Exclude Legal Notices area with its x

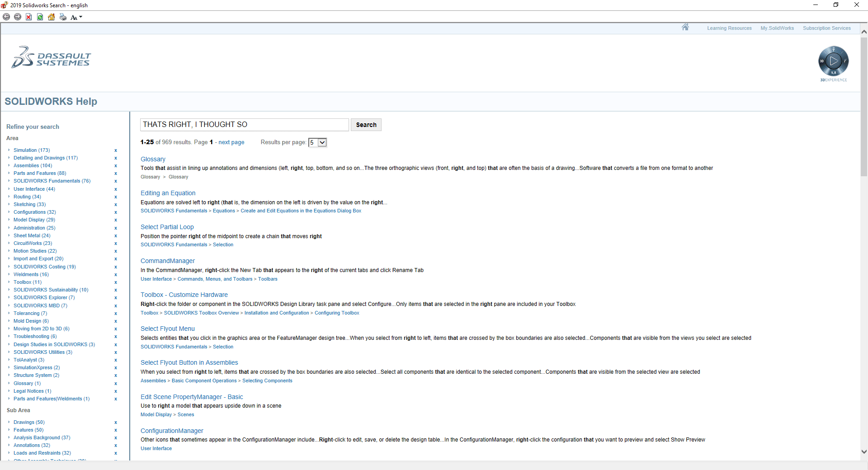tap(116, 391)
